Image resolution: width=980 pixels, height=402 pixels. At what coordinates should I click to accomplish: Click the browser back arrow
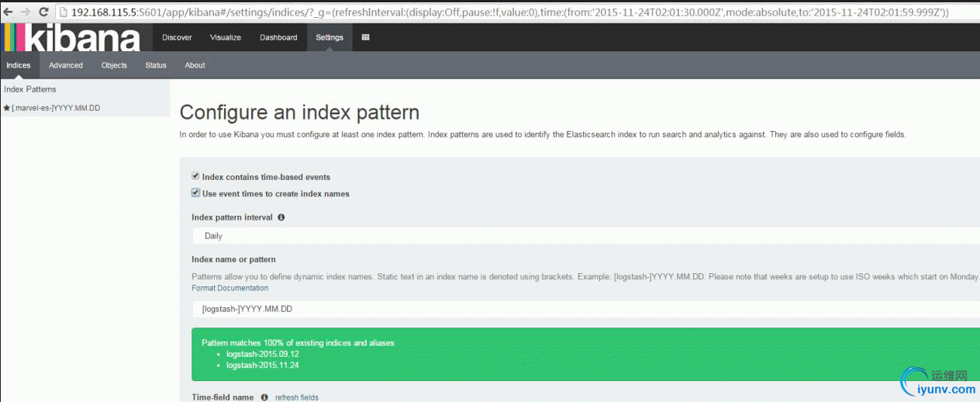(x=8, y=12)
